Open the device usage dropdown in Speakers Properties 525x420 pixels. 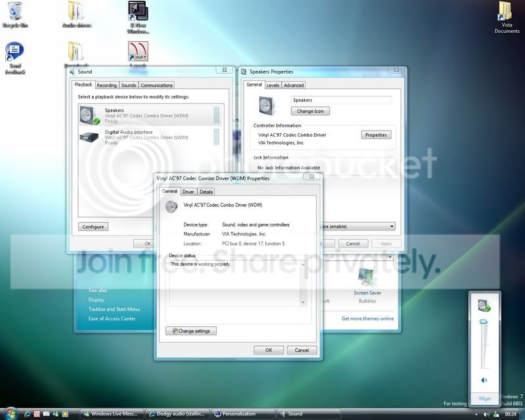pyautogui.click(x=358, y=226)
